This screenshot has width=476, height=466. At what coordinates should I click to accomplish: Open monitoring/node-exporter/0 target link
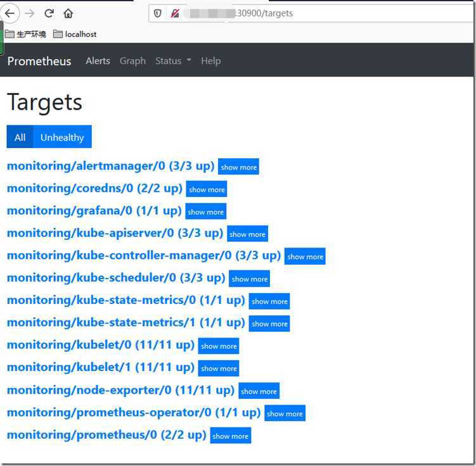coord(120,391)
